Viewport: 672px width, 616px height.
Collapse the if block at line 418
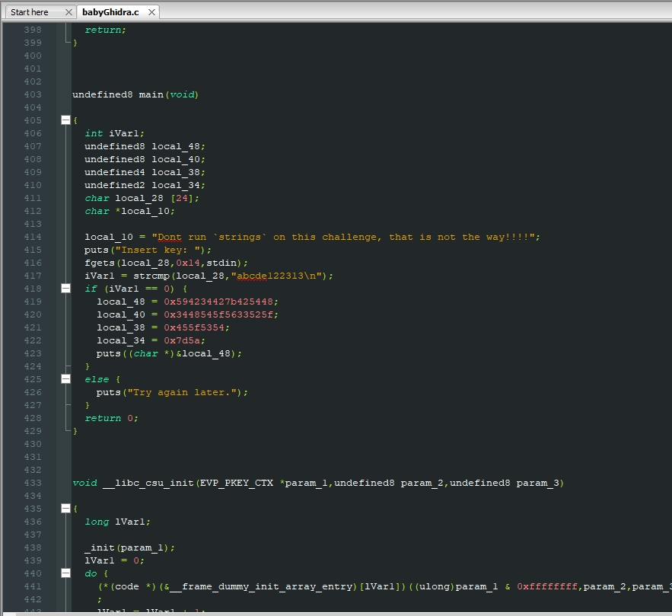point(65,289)
